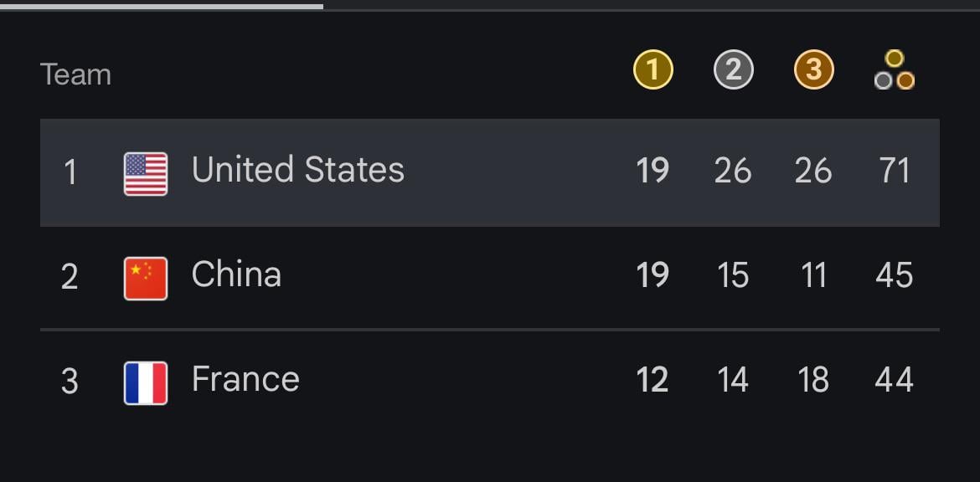Open the China team name

(x=236, y=274)
